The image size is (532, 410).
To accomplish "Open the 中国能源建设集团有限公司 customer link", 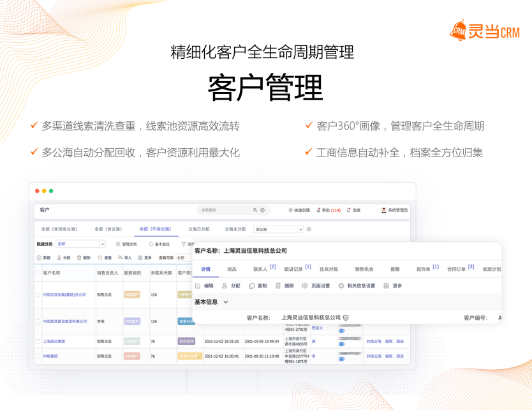I will coord(65,321).
